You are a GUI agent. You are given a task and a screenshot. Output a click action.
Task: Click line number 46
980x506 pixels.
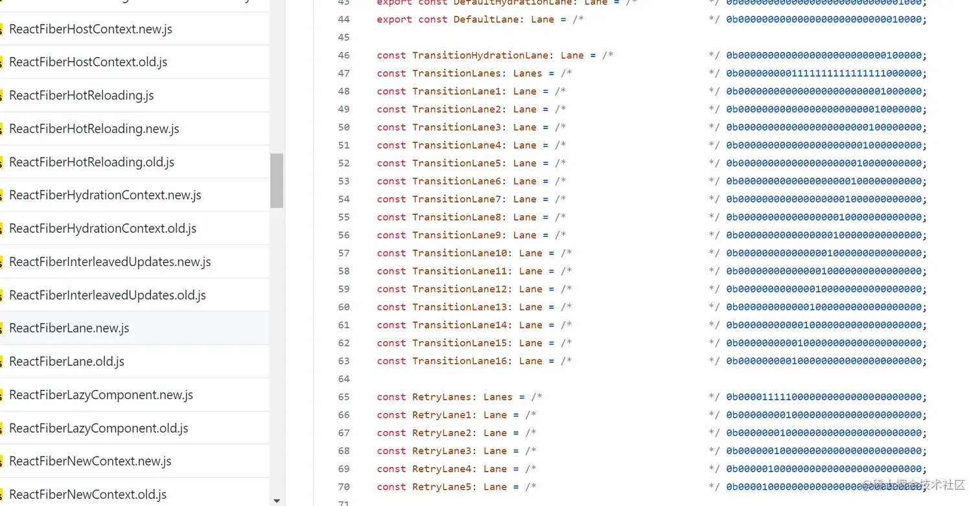pyautogui.click(x=344, y=55)
